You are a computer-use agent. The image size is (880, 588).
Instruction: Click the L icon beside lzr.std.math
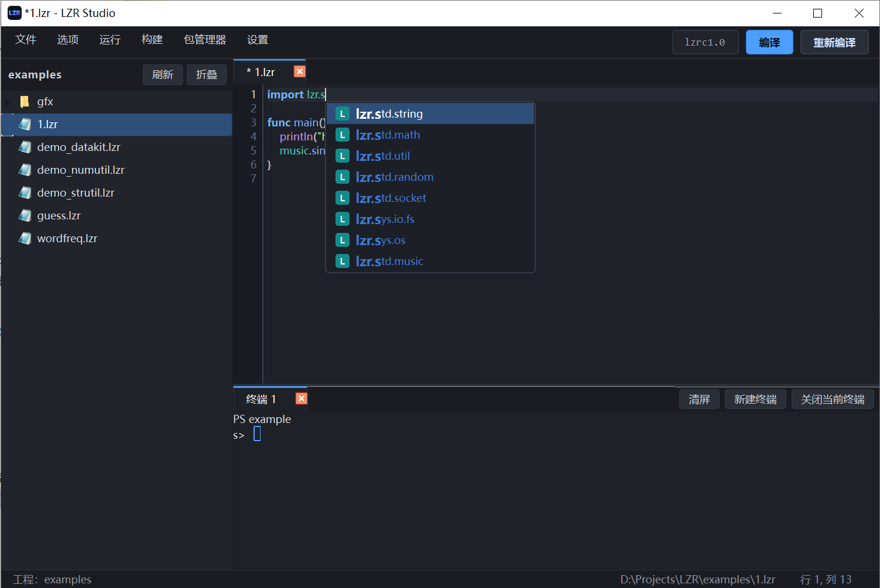coord(343,135)
